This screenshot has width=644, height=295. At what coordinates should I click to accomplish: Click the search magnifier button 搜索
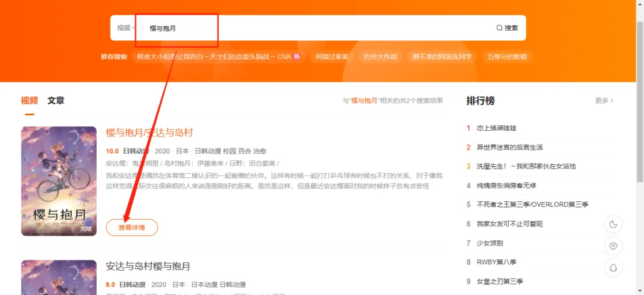[x=507, y=28]
